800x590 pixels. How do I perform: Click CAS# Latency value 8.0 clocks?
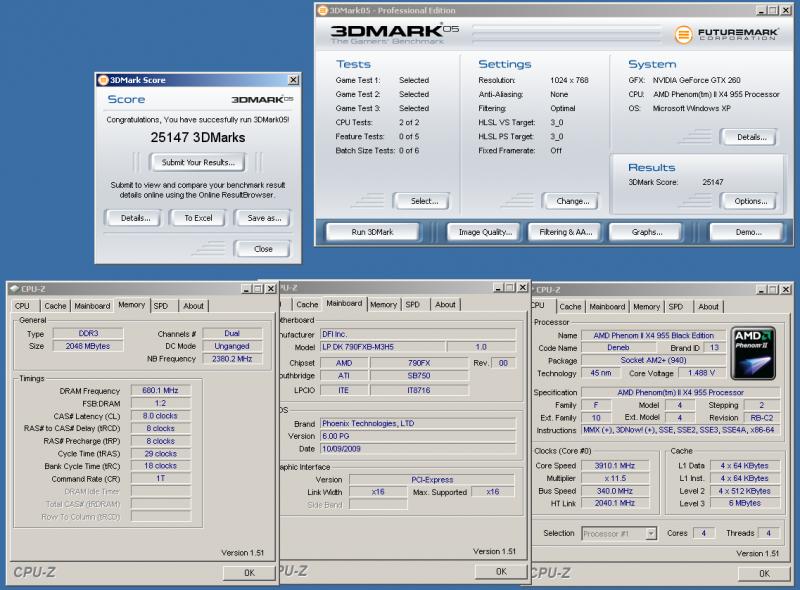pyautogui.click(x=160, y=416)
